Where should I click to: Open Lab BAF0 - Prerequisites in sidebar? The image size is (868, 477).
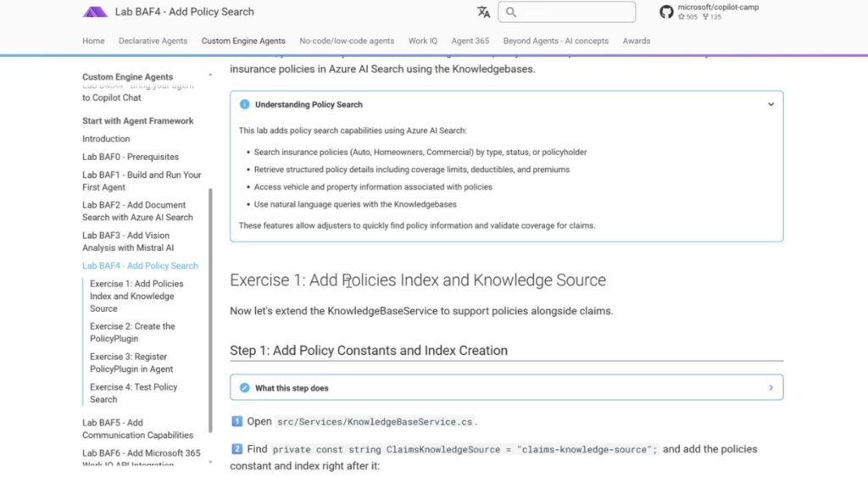(x=131, y=157)
